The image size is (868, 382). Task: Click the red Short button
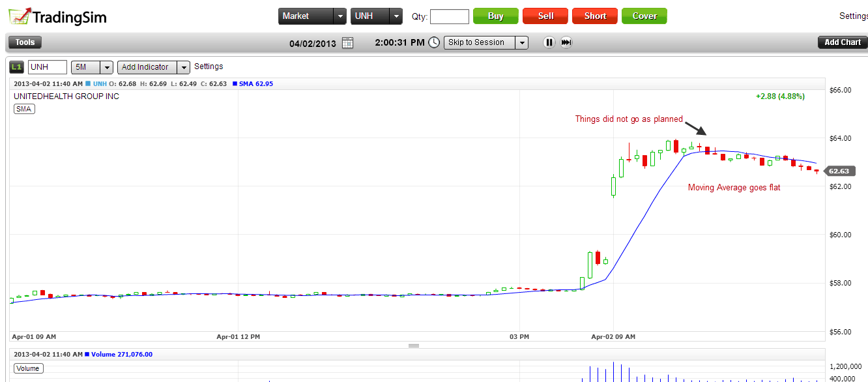click(x=595, y=16)
